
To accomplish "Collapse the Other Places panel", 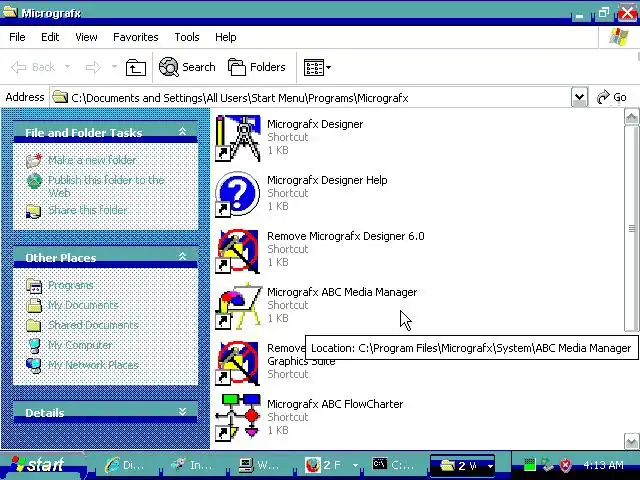I will click(x=182, y=256).
